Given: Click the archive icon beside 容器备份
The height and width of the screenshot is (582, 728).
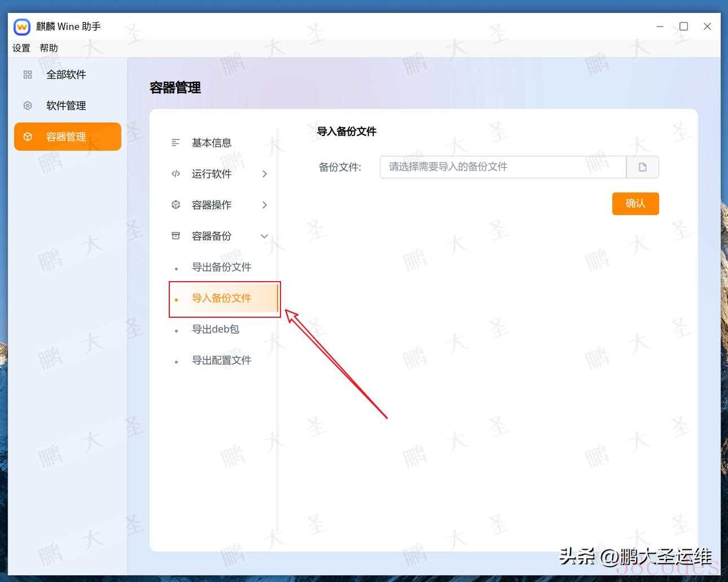Looking at the screenshot, I should 176,236.
